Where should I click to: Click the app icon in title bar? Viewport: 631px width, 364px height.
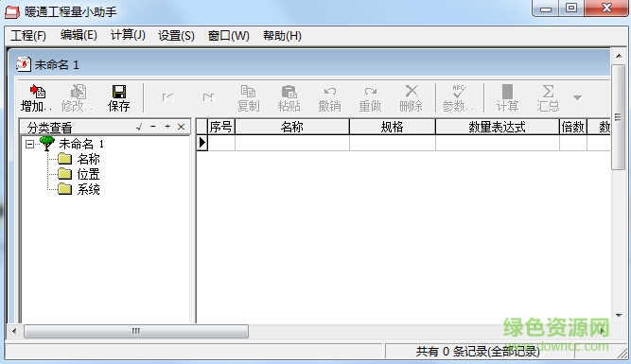[12, 11]
